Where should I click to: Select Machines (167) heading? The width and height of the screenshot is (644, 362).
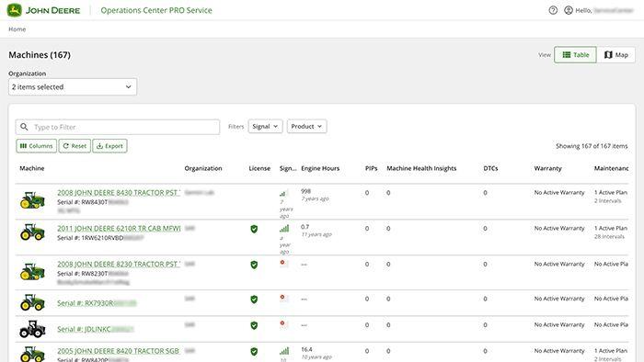pyautogui.click(x=40, y=55)
